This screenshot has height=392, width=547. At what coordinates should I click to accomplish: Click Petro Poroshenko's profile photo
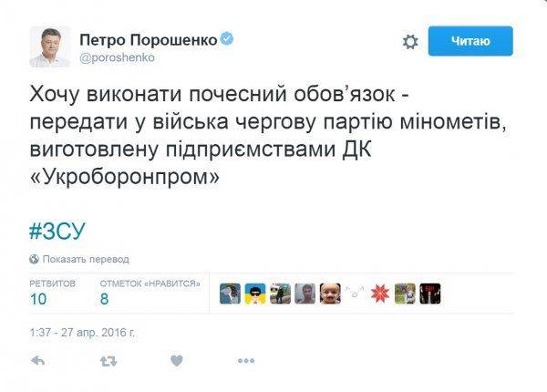coord(51,47)
